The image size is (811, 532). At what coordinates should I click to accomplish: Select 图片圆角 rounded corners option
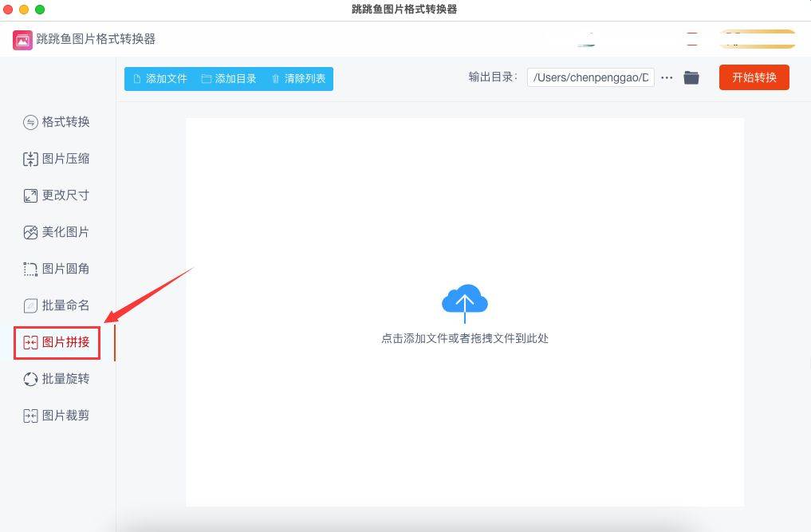tap(57, 269)
